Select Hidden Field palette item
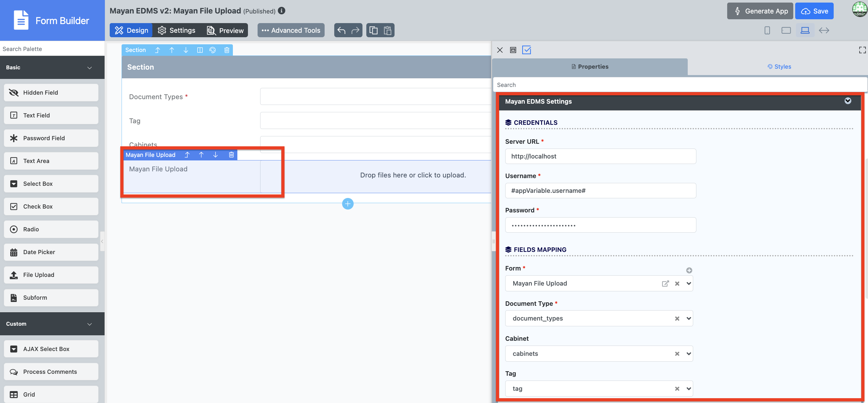Screen dimensions: 868x403 [51, 93]
